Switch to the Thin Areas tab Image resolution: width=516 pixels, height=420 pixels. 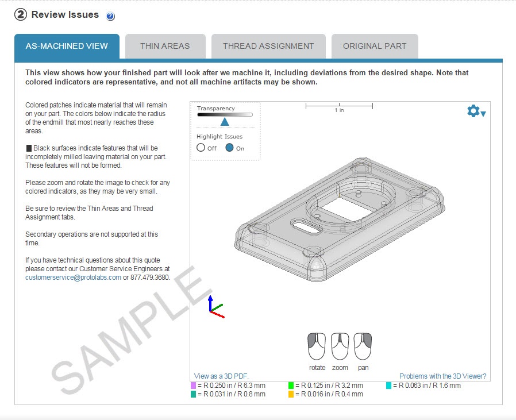tap(165, 46)
